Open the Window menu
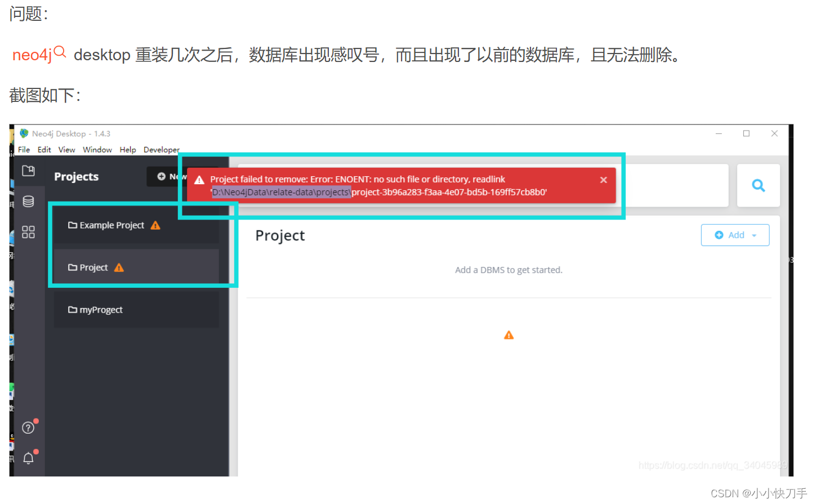816x504 pixels. coord(97,150)
